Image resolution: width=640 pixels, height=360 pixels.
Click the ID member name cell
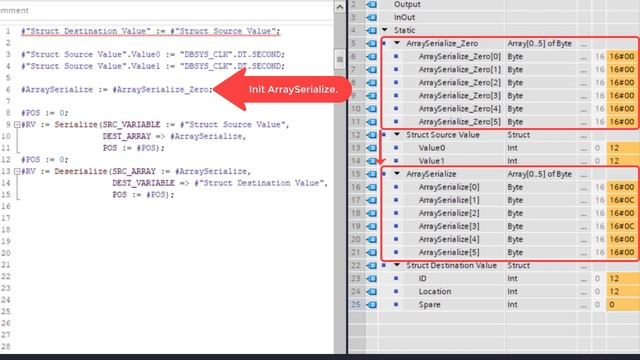coord(422,279)
